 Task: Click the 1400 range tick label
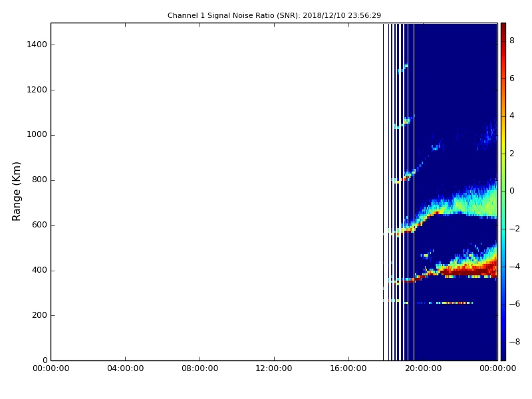[37, 45]
